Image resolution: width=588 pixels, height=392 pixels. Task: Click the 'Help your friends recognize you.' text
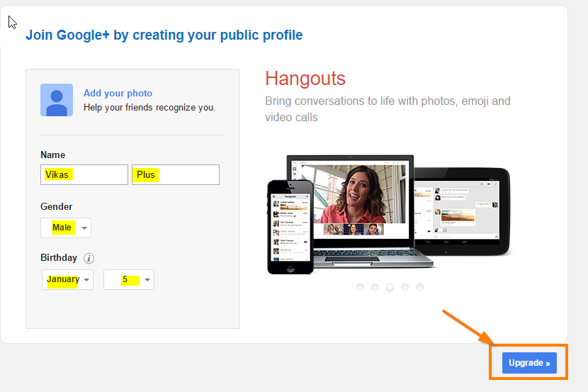tap(149, 108)
